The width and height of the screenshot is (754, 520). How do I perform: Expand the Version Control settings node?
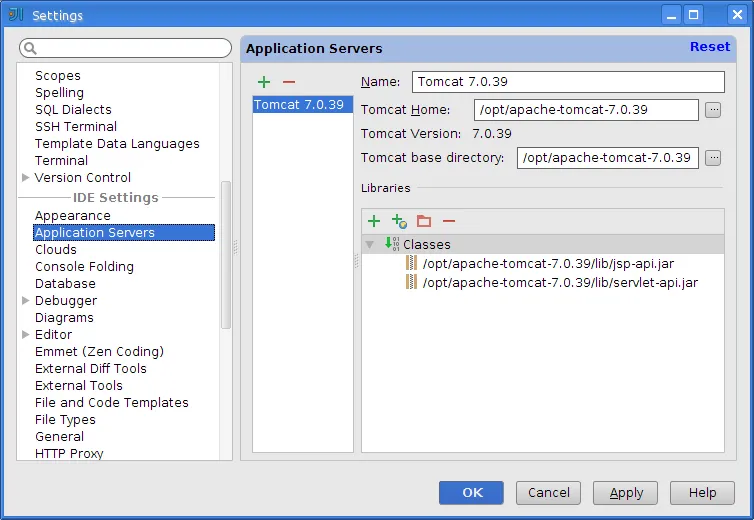25,178
